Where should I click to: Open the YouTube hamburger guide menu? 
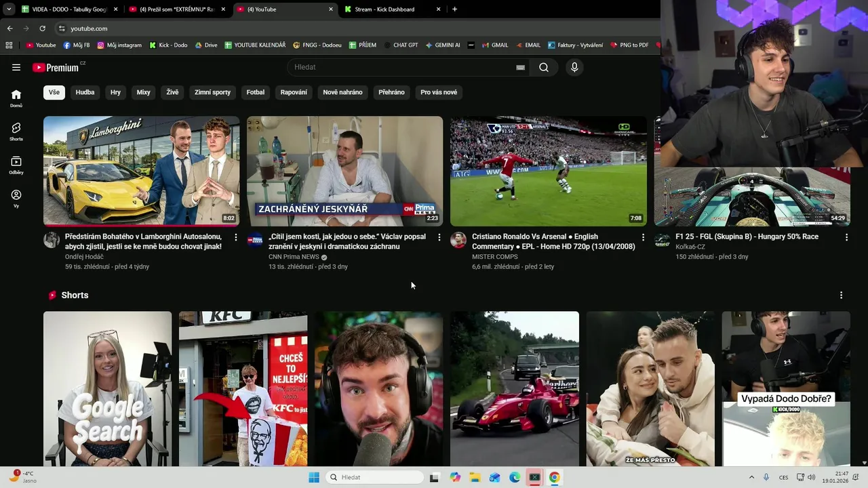coord(16,67)
